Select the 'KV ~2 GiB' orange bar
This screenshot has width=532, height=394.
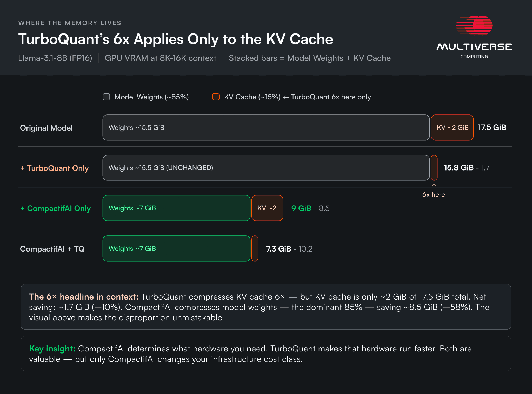(452, 127)
